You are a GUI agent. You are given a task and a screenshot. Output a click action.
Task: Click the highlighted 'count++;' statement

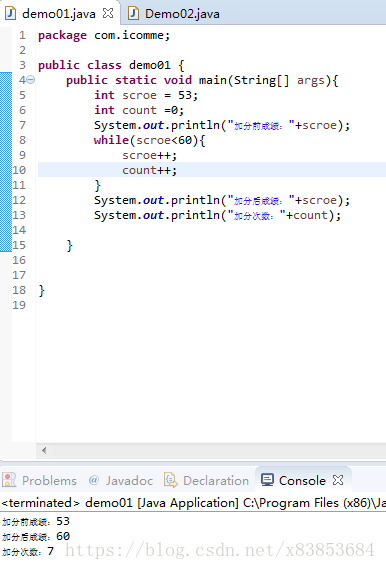[x=149, y=170]
